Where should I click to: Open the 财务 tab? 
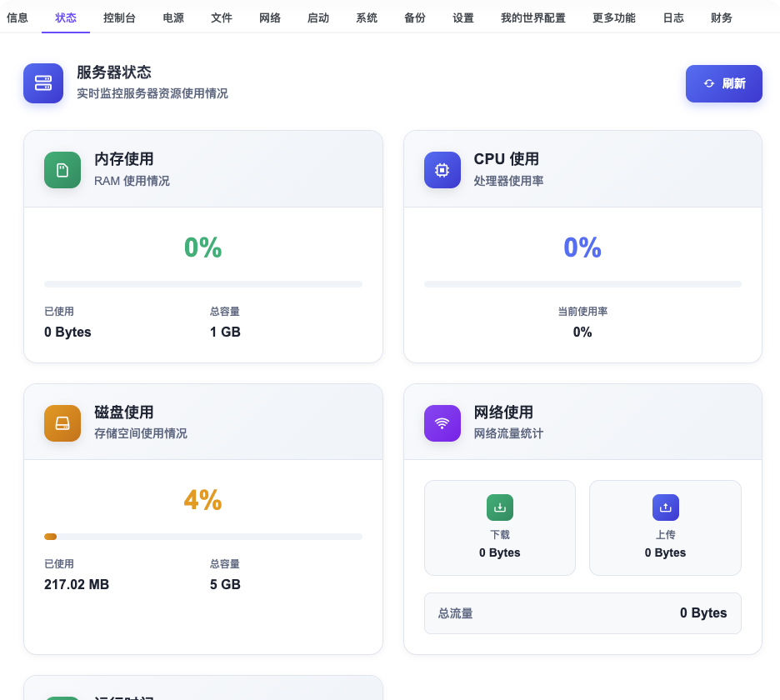point(722,17)
